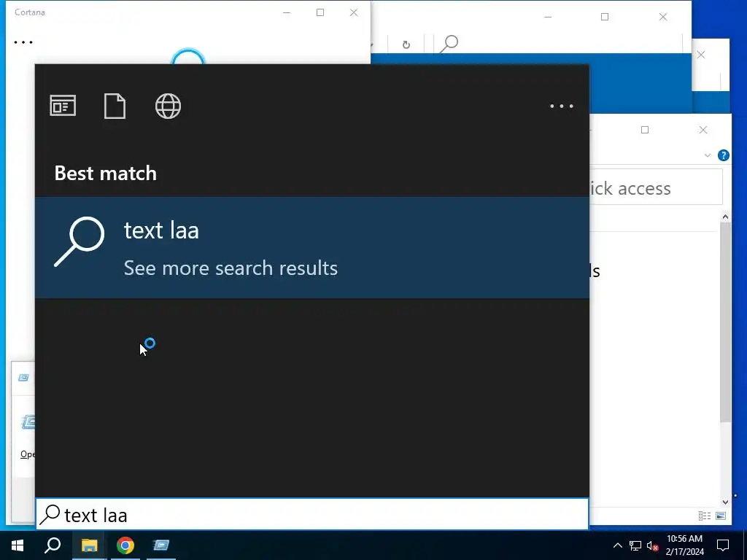Open the Cortana window ellipsis menu
The height and width of the screenshot is (560, 747).
coord(23,42)
